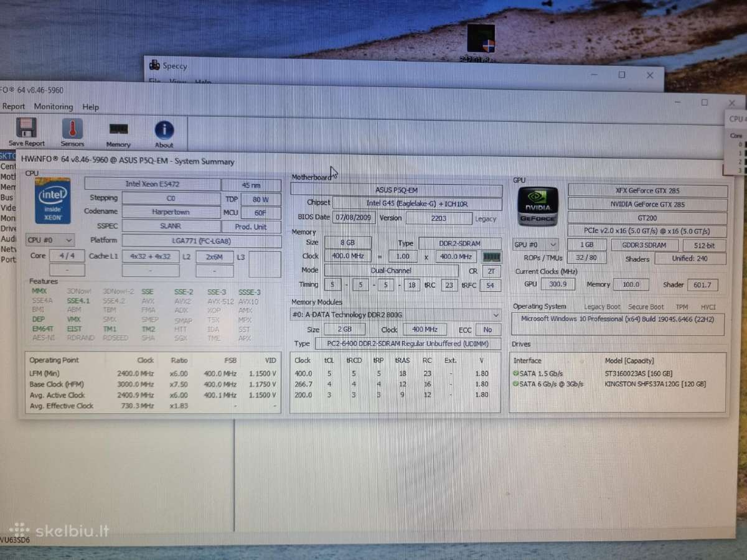Click the Harpertown codename field
747x560 pixels.
[x=171, y=212]
